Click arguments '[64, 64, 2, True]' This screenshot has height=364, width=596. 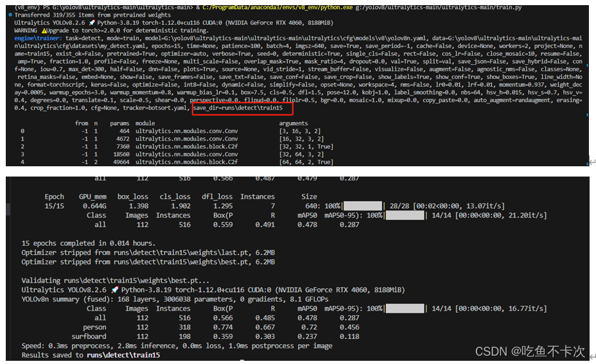coord(306,162)
